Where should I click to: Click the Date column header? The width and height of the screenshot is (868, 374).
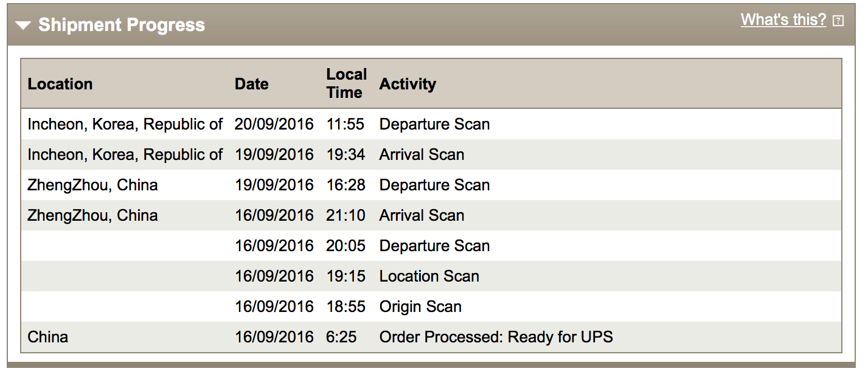(x=251, y=84)
